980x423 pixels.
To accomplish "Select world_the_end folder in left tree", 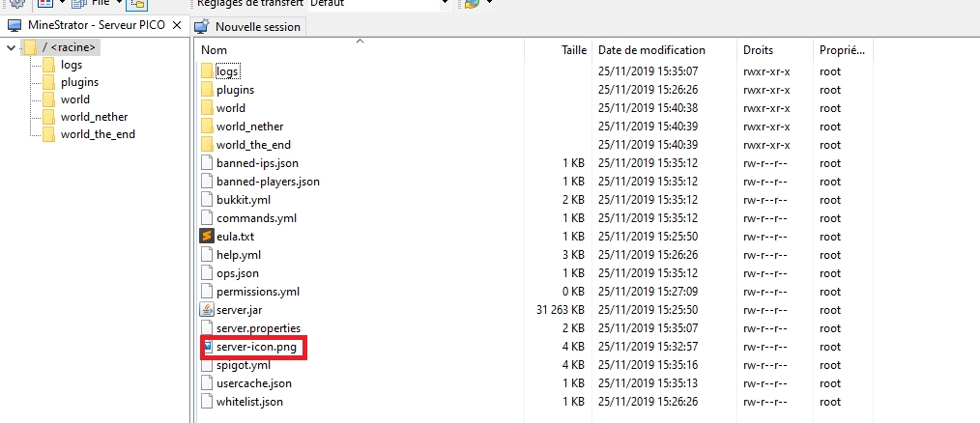I will tap(97, 134).
